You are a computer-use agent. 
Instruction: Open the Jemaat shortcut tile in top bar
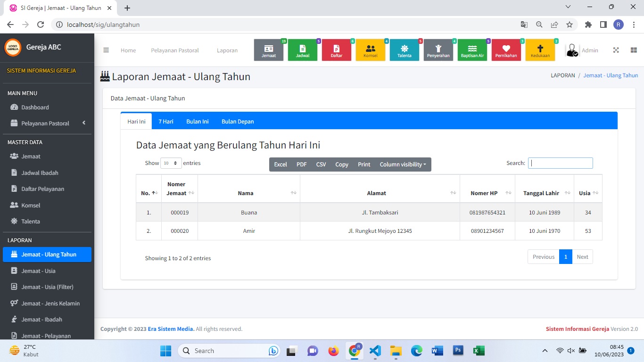click(x=269, y=50)
